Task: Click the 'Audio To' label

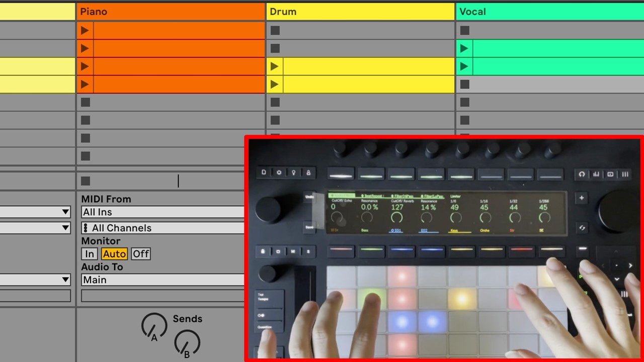Action: coord(102,266)
